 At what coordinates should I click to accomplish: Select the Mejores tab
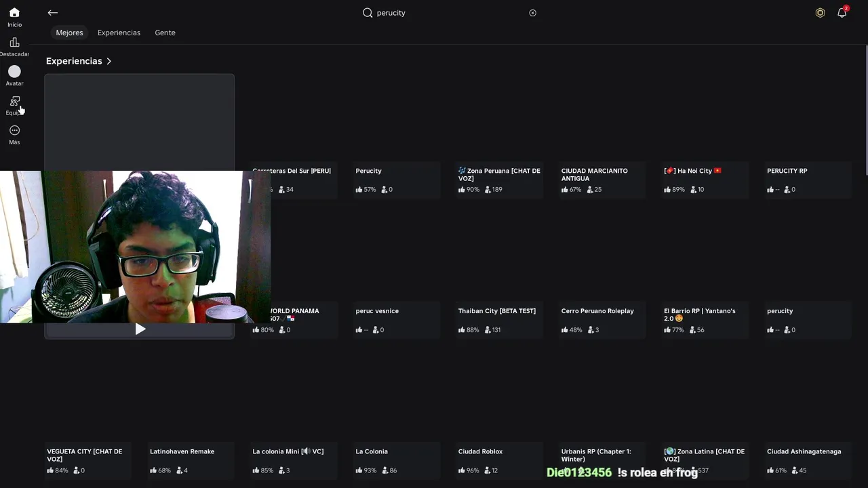coord(69,33)
